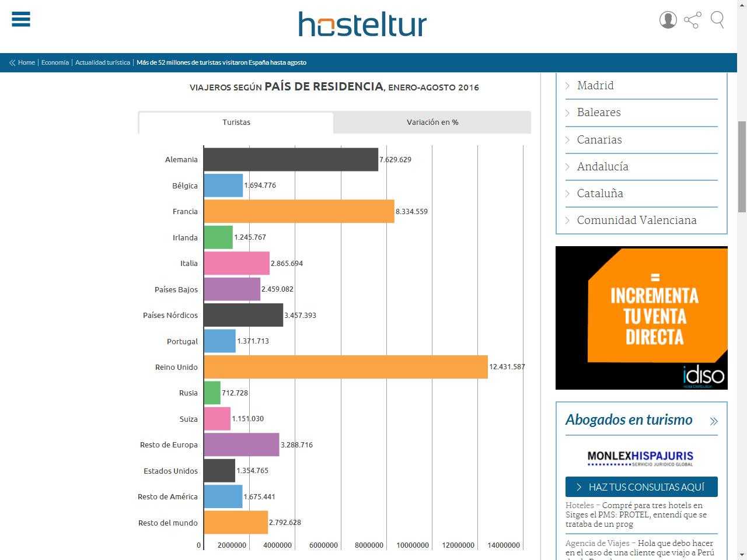Image resolution: width=747 pixels, height=560 pixels.
Task: Open the Economía breadcrumb link
Action: (55, 62)
